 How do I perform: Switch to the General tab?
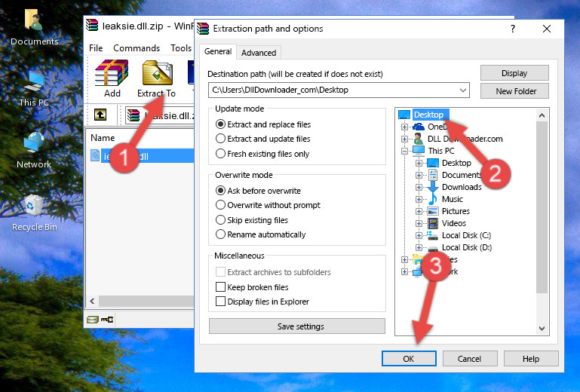(x=218, y=51)
